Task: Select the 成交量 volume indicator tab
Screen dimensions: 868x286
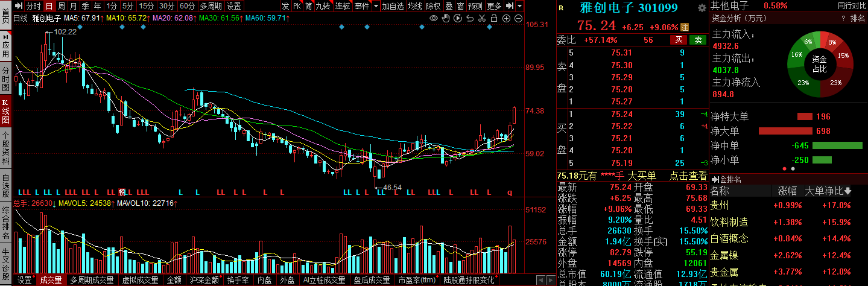Action: pyautogui.click(x=51, y=280)
